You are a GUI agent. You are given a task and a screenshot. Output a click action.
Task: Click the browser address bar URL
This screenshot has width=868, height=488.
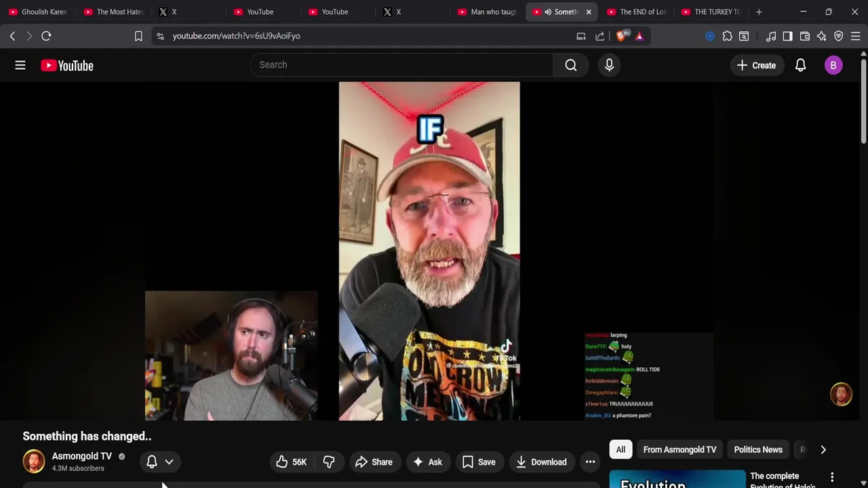pos(236,36)
